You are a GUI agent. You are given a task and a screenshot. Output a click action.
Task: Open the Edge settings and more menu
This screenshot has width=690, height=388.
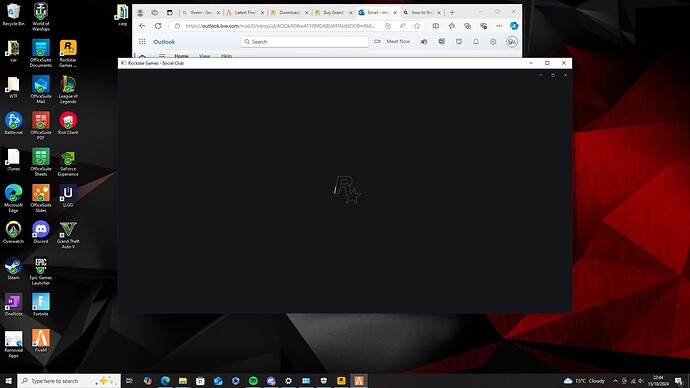coord(499,26)
